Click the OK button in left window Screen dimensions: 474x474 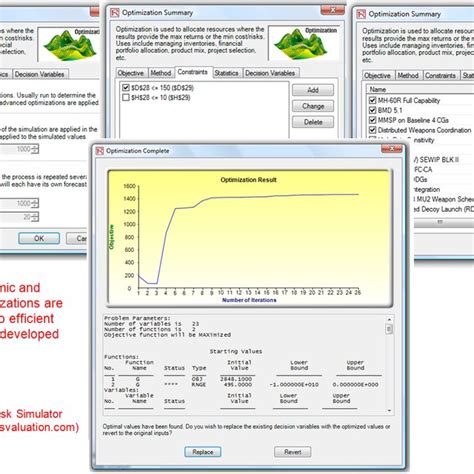pos(39,238)
